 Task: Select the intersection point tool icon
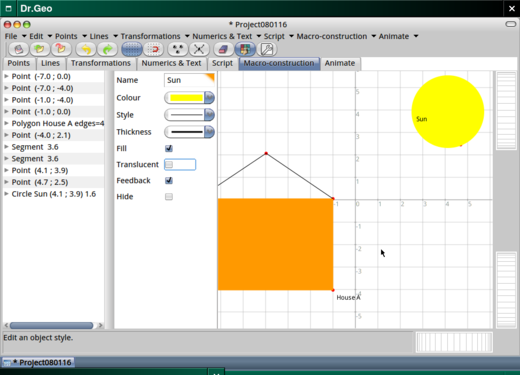[x=199, y=49]
